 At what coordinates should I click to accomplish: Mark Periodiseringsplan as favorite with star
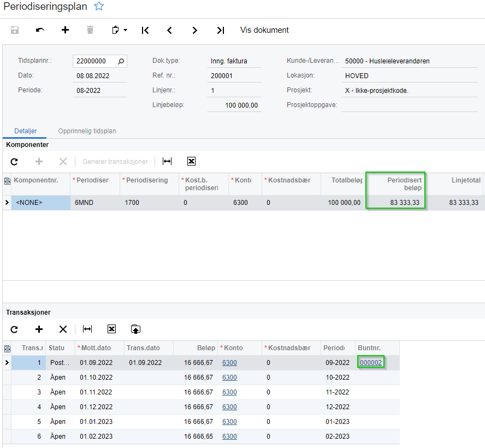(x=99, y=6)
